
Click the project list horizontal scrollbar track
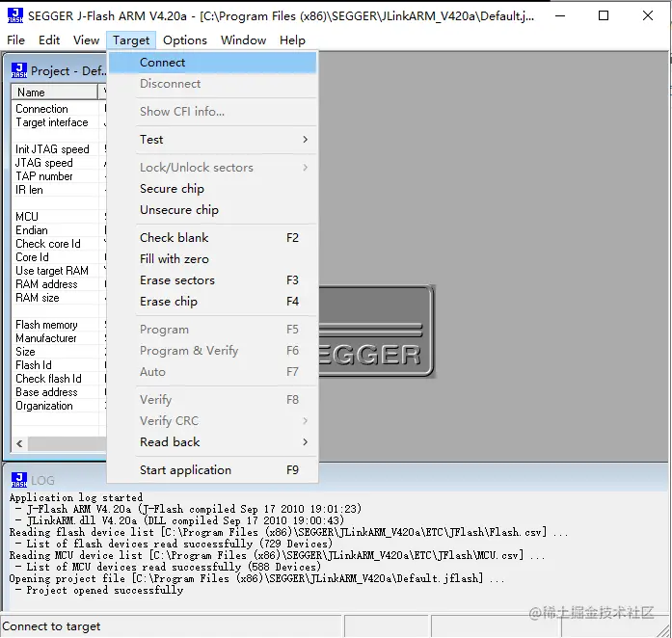pyautogui.click(x=67, y=443)
